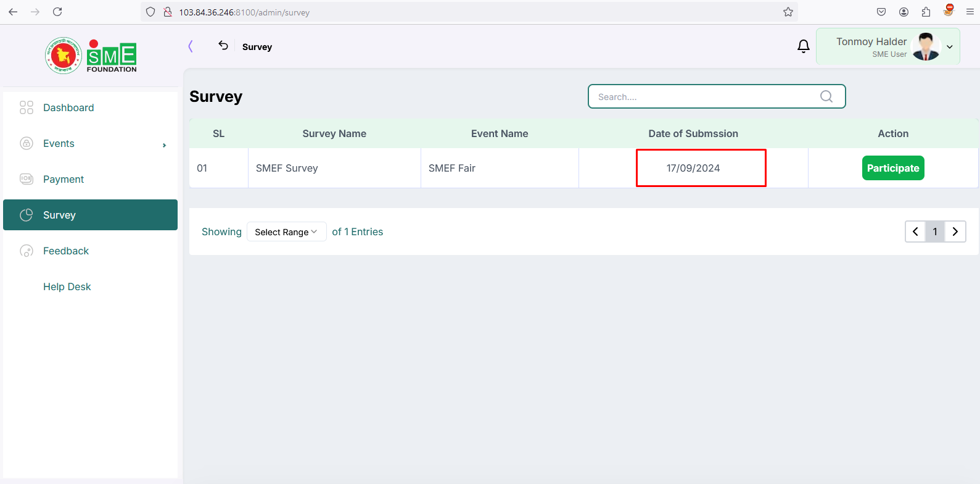
Task: Click the Events sidebar icon
Action: pos(27,143)
